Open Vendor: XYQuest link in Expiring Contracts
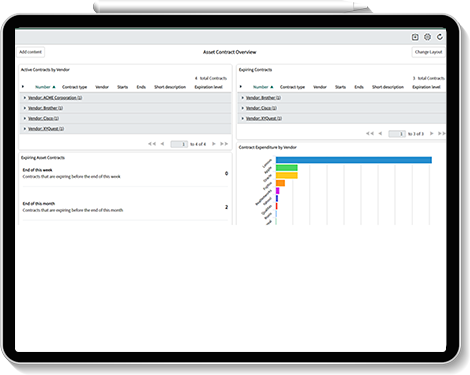The height and width of the screenshot is (375, 470). tap(264, 118)
